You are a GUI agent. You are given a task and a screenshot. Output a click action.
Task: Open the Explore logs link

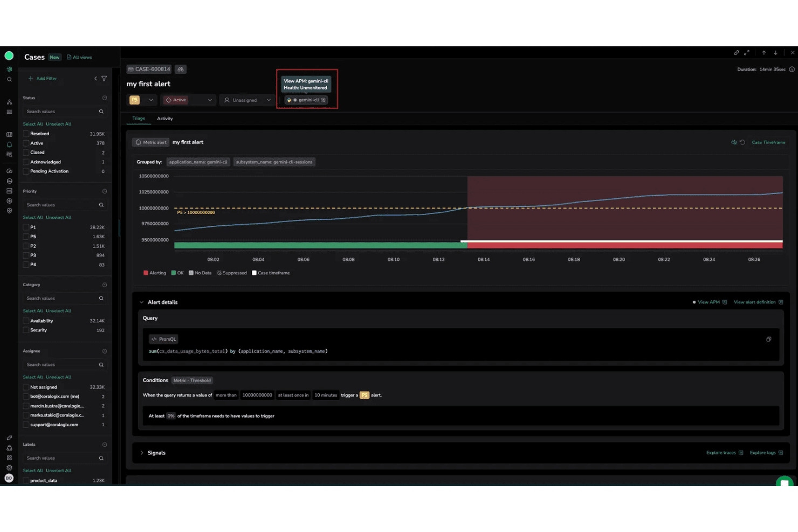point(766,453)
